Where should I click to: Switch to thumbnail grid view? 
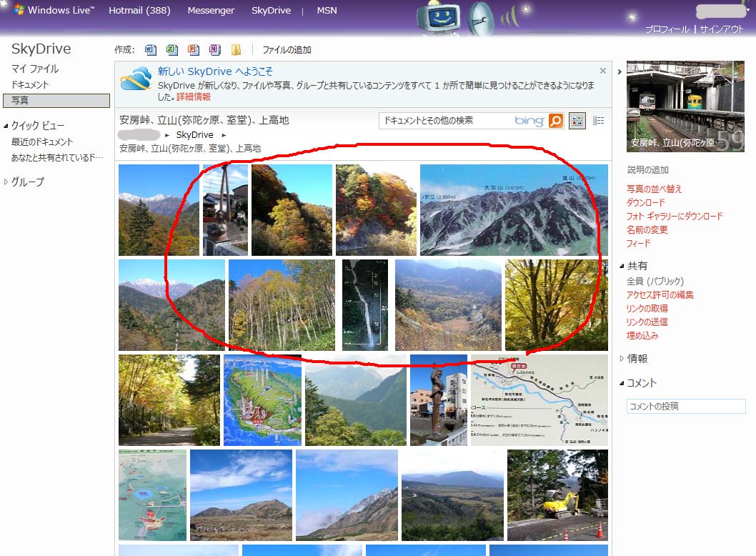(x=577, y=121)
